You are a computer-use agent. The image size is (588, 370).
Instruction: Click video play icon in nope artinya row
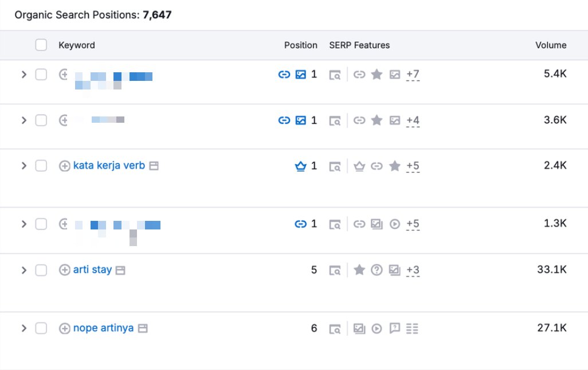coord(377,329)
